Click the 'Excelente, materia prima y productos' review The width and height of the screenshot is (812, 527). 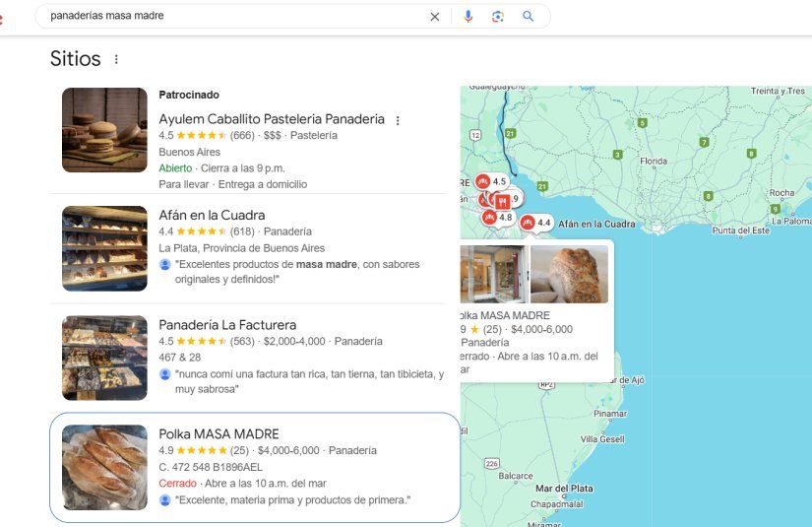point(292,500)
